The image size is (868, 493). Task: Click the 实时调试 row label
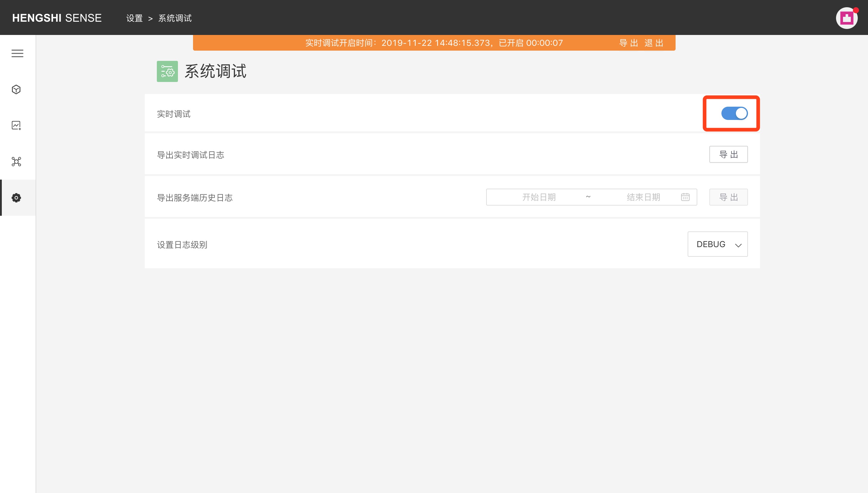(174, 114)
